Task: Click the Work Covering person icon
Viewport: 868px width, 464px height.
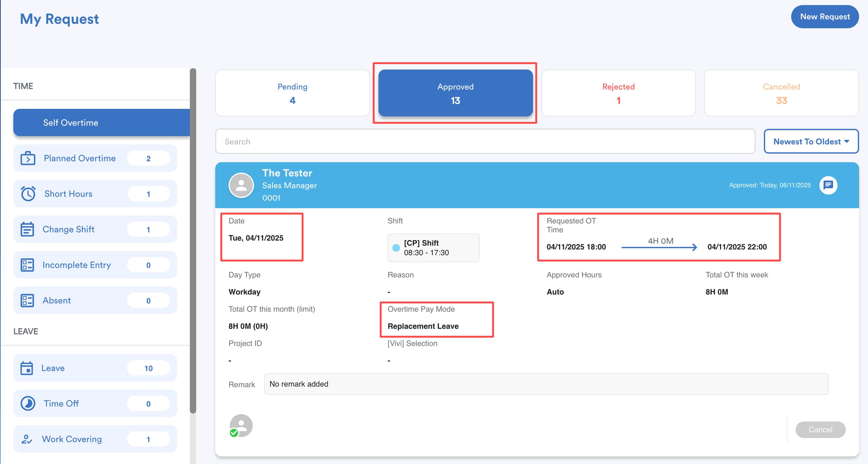Action: point(27,439)
